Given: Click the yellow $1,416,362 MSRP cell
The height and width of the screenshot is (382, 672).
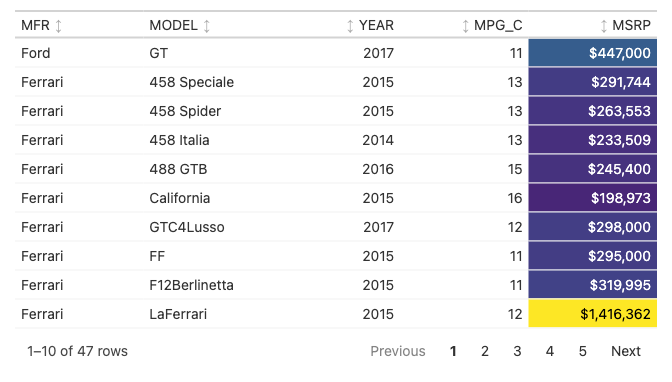Looking at the screenshot, I should click(593, 314).
